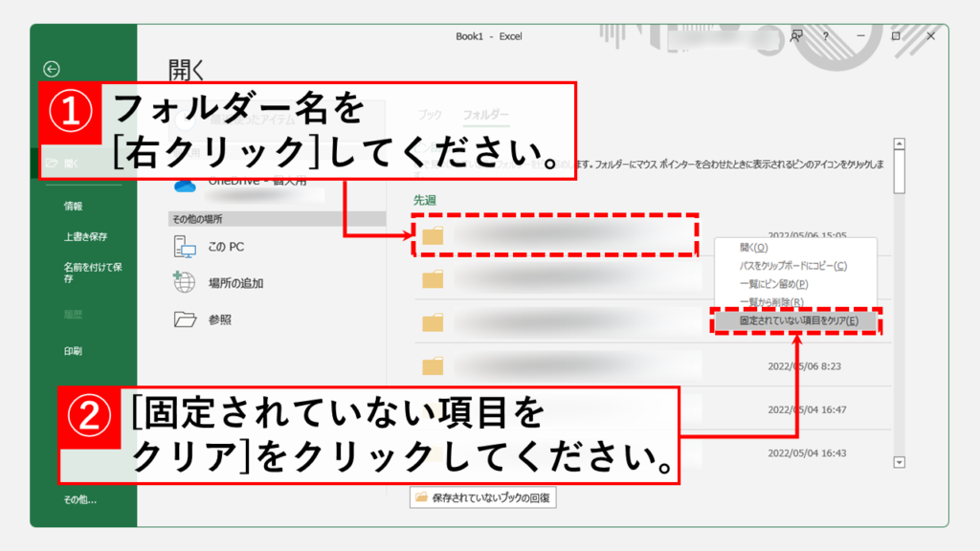This screenshot has height=551, width=980.
Task: Choose 一覧にピン留め in the context menu
Action: tap(773, 284)
